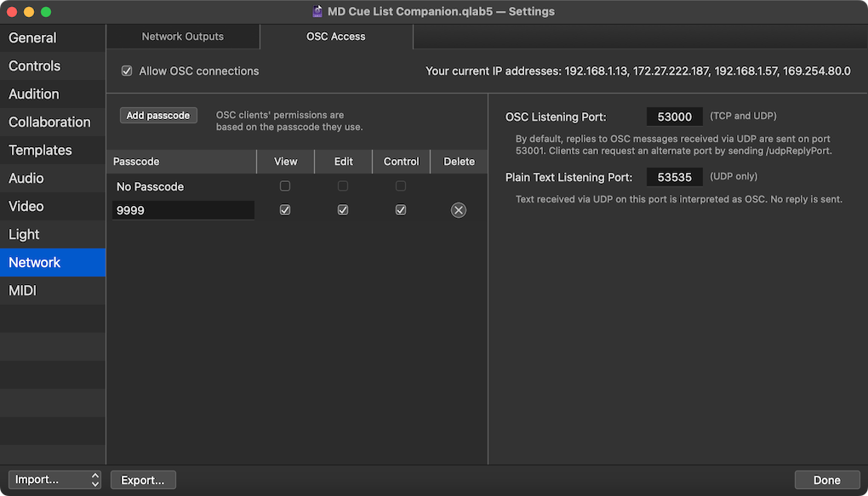868x496 pixels.
Task: Uncheck Edit permission for passcode 9999
Action: point(343,209)
